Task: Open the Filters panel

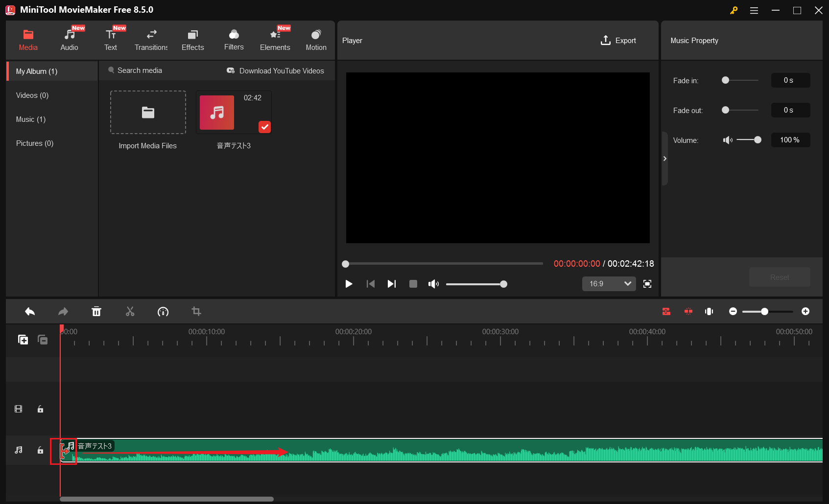Action: pos(234,39)
